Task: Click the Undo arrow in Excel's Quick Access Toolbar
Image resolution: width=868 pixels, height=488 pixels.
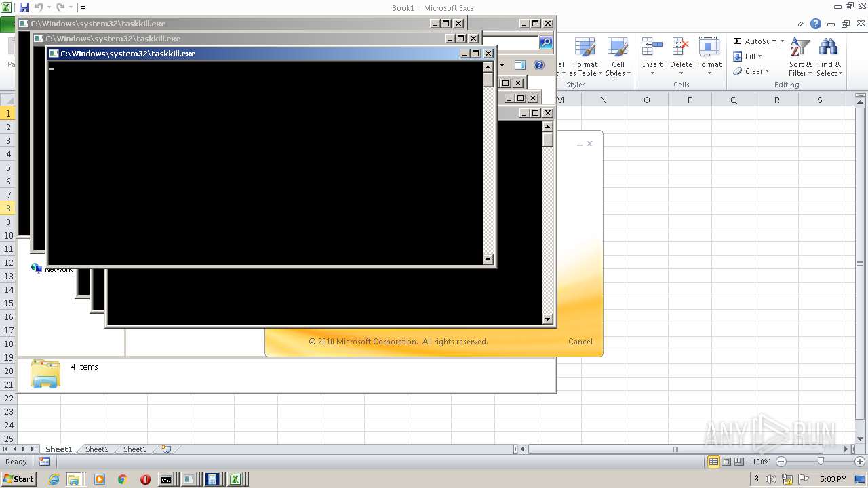Action: (x=39, y=7)
